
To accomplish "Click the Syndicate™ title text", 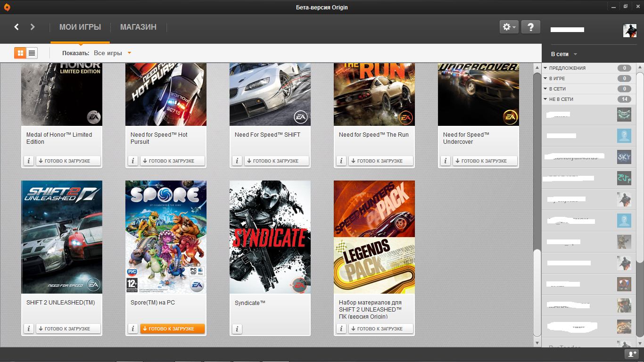I will click(250, 303).
